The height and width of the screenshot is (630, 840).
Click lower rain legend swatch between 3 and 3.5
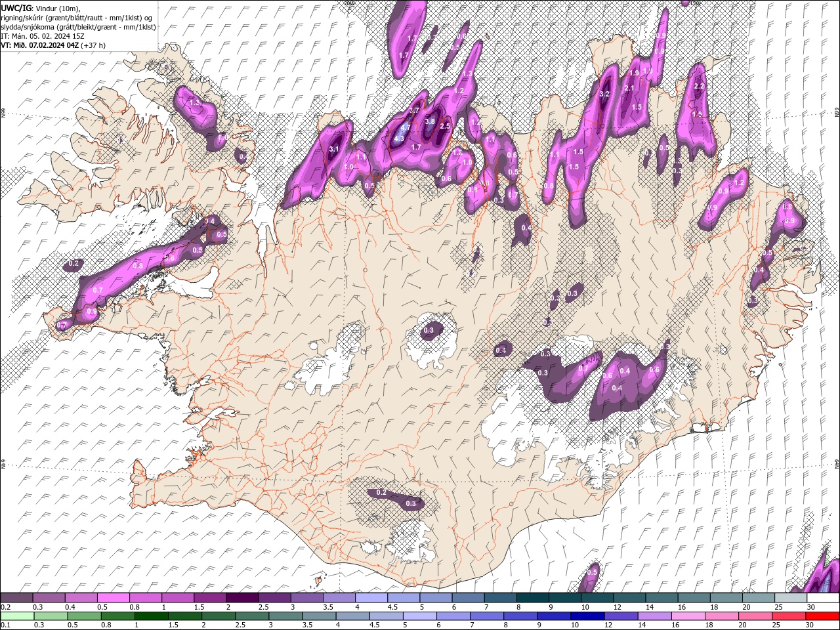point(285,616)
